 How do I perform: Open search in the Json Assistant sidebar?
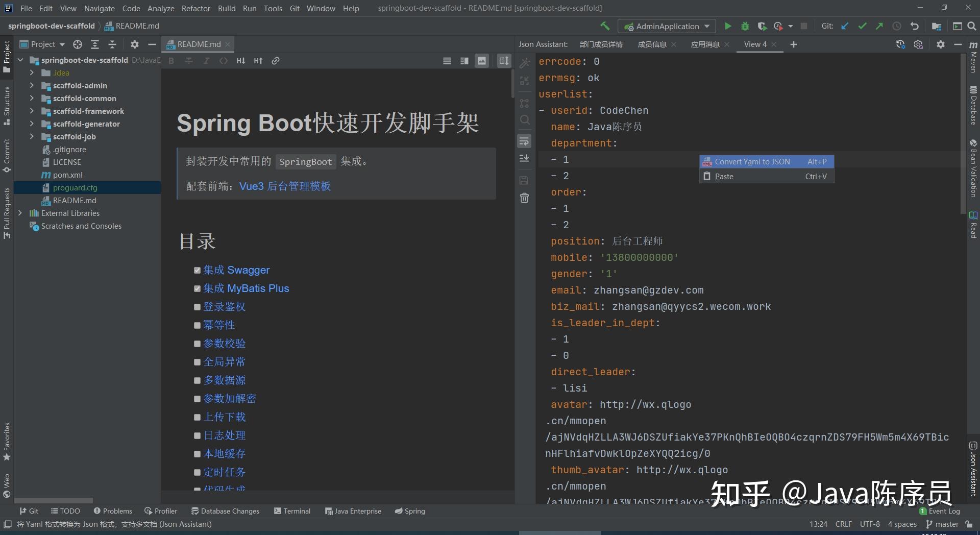(x=525, y=120)
